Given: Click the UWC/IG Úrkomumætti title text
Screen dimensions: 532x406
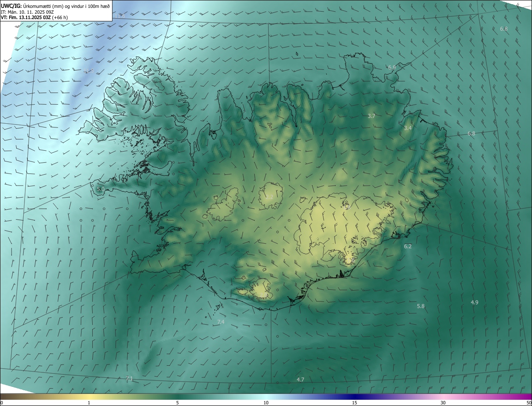Looking at the screenshot, I should (55, 5).
